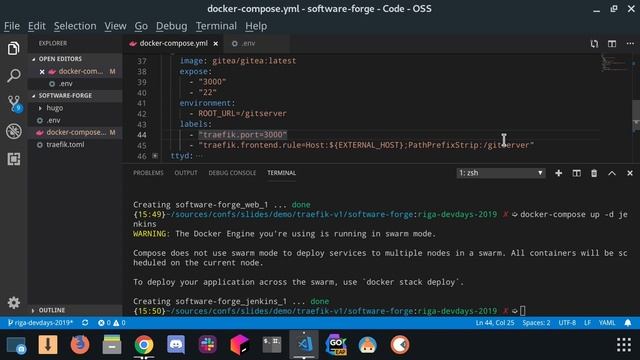The height and width of the screenshot is (360, 640).
Task: Close docker-compose entry in Open Editors
Action: coord(42,71)
